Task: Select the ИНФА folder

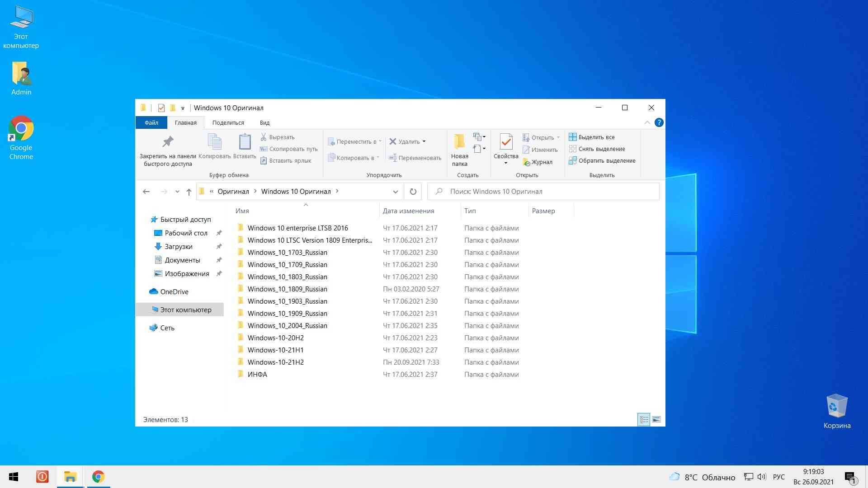Action: click(x=257, y=375)
